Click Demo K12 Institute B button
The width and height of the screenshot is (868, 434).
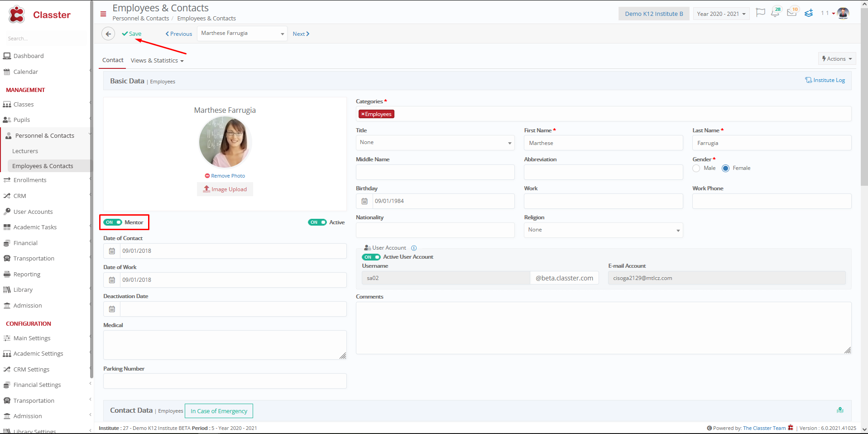click(654, 14)
